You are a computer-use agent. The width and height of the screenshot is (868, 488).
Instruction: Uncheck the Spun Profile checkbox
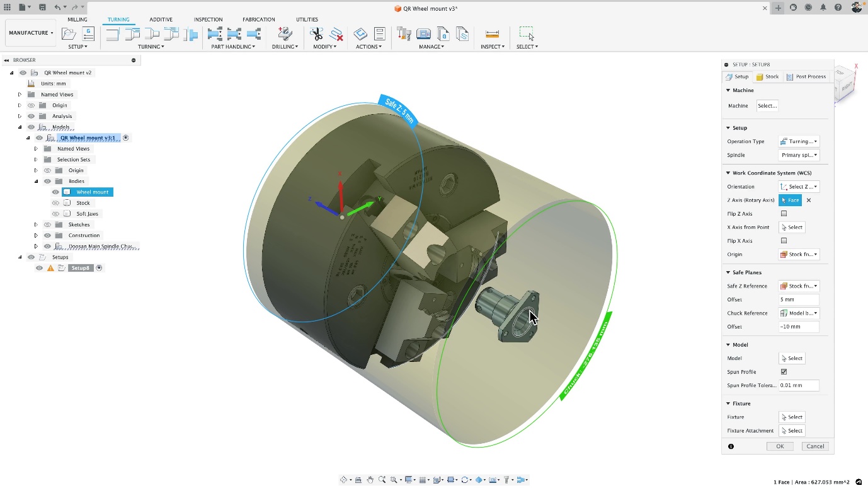[x=784, y=371]
